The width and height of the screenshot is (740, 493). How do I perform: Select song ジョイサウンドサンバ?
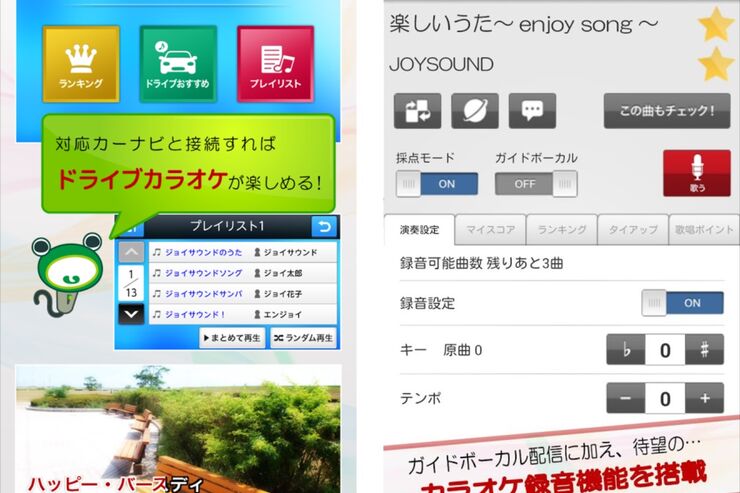[243, 294]
